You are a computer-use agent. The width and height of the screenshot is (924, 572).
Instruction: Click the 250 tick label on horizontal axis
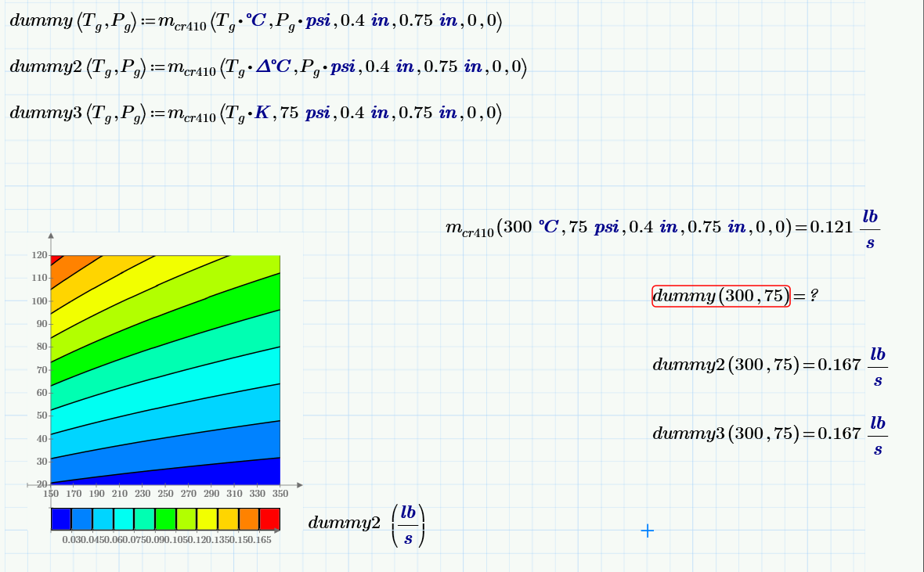165,494
